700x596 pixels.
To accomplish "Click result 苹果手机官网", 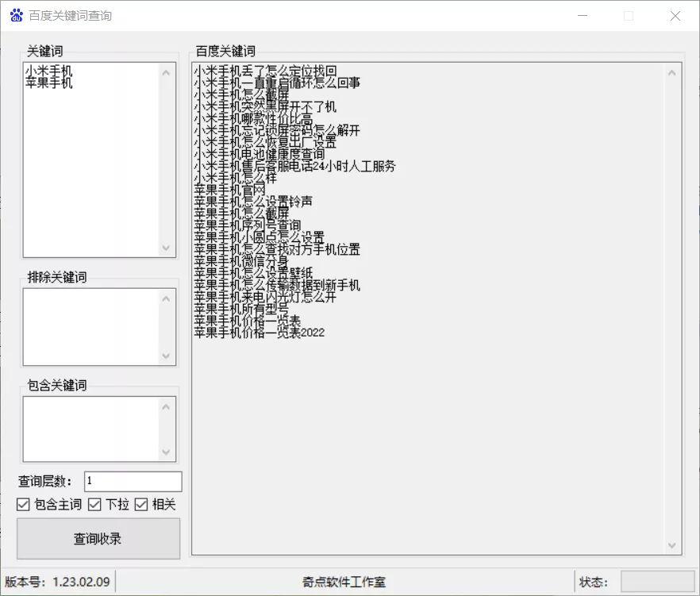I will [229, 190].
